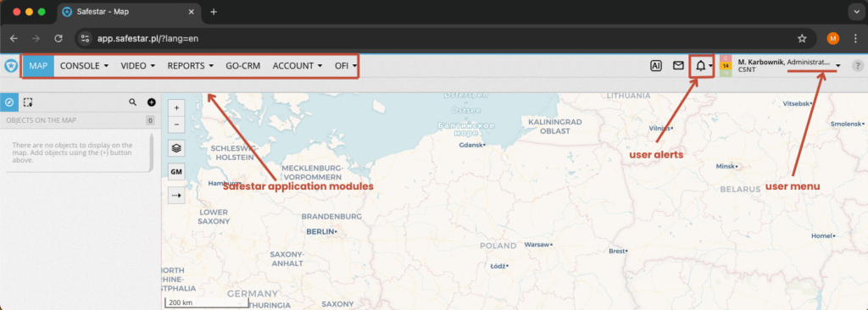Viewport: 868px width, 310px height.
Task: Open the tab search chevron
Action: (x=855, y=12)
